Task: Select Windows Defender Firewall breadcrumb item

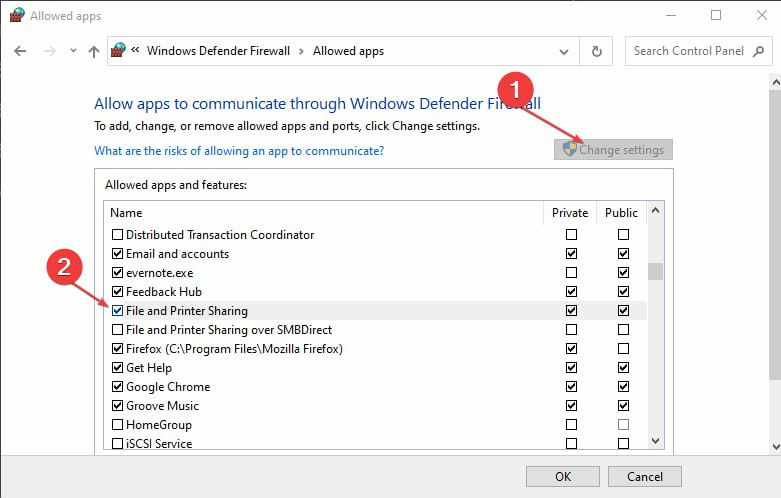Action: tap(219, 51)
